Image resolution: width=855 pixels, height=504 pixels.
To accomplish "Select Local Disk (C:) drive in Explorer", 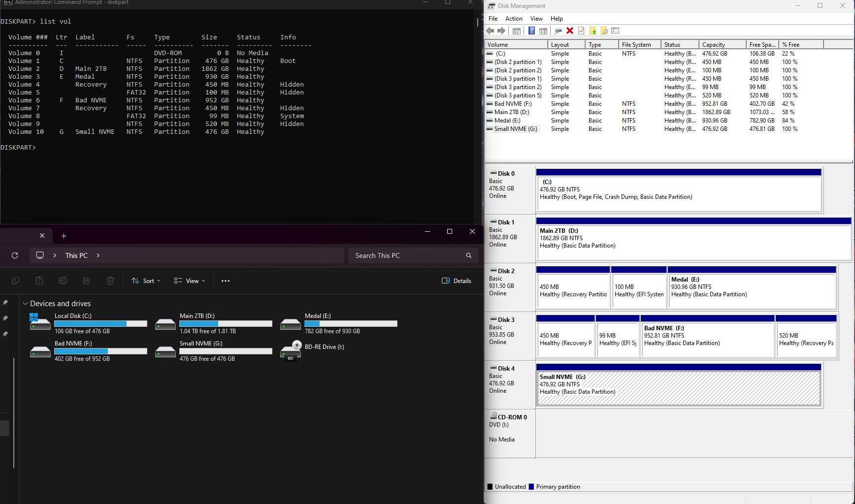I will pos(89,323).
